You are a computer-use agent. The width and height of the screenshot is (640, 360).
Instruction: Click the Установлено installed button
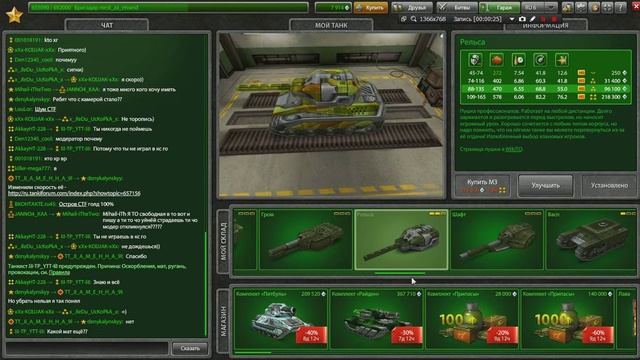609,185
